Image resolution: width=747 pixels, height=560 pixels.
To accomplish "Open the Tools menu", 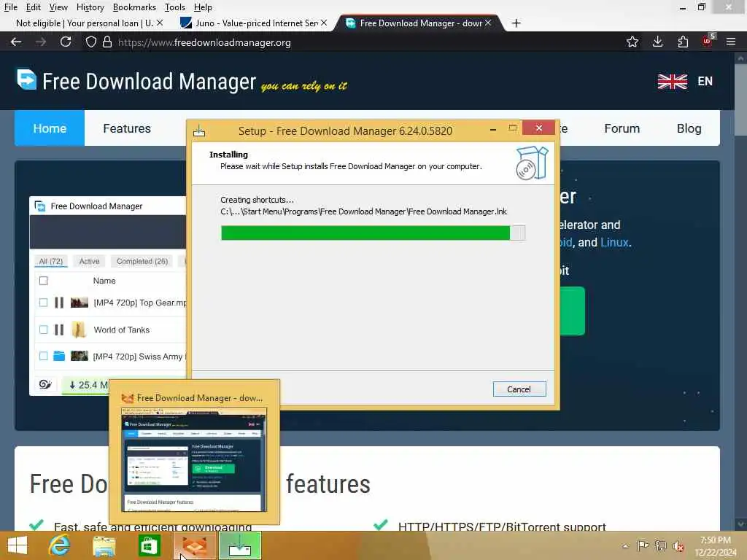I will (x=175, y=7).
